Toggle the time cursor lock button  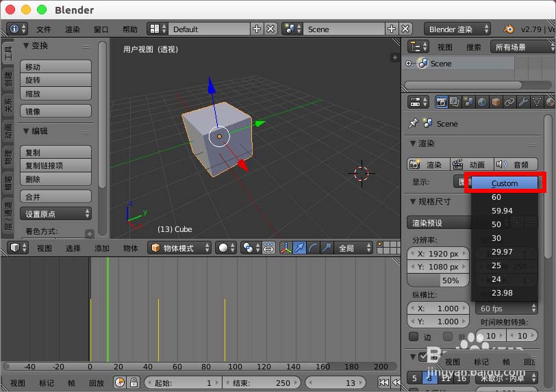(134, 382)
